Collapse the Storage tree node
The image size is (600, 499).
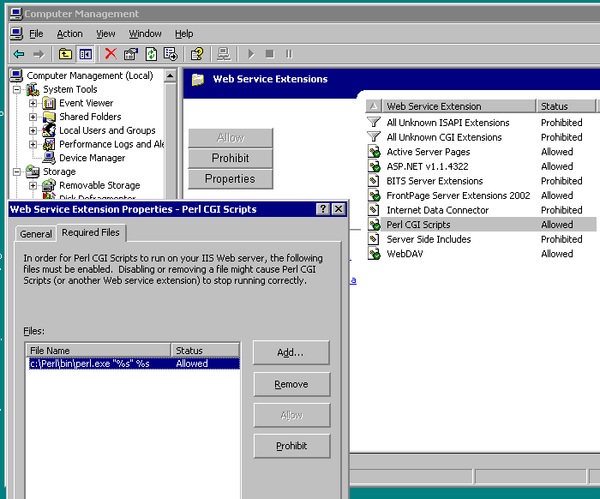pyautogui.click(x=17, y=172)
